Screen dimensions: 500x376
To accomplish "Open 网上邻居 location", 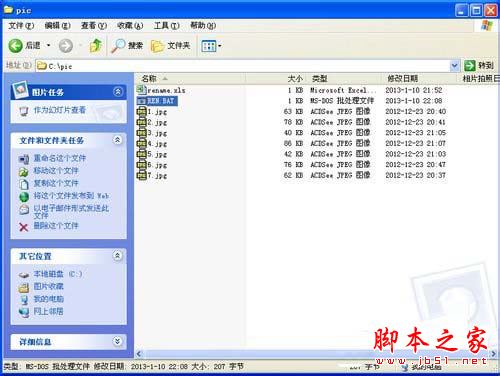I will [49, 312].
